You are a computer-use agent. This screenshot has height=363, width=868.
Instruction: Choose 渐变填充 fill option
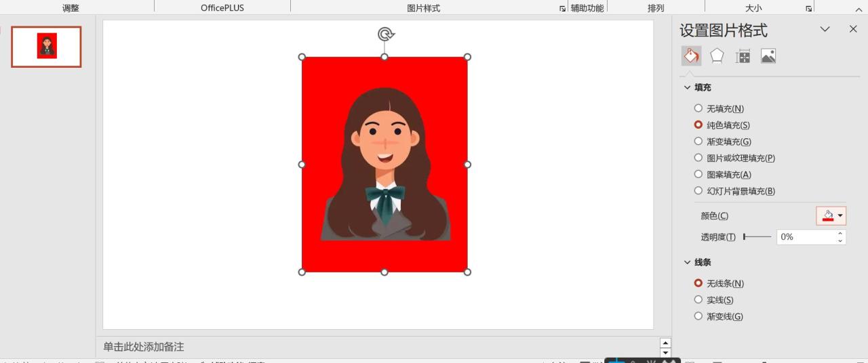click(698, 142)
